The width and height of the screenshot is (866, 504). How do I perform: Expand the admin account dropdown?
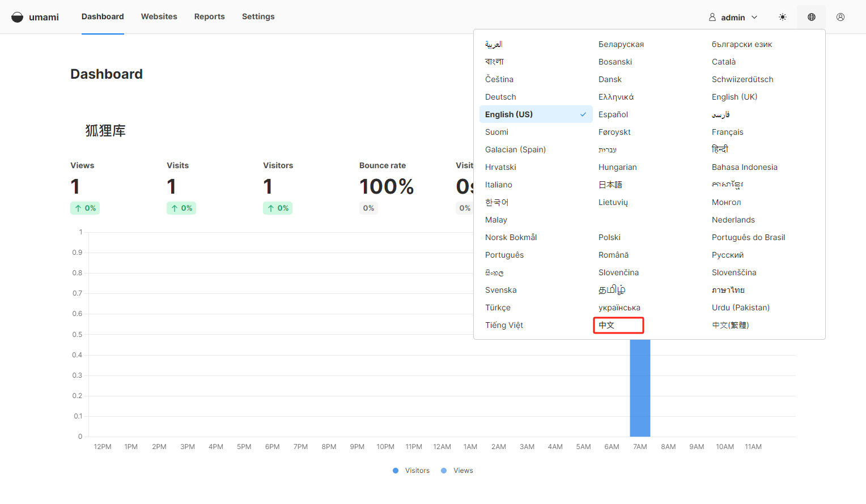(733, 18)
